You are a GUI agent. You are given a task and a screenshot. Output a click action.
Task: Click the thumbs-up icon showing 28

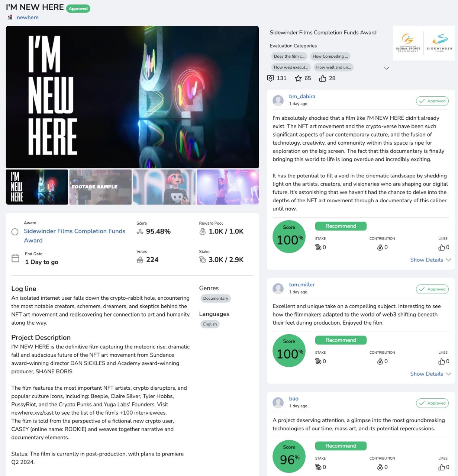[x=323, y=78]
